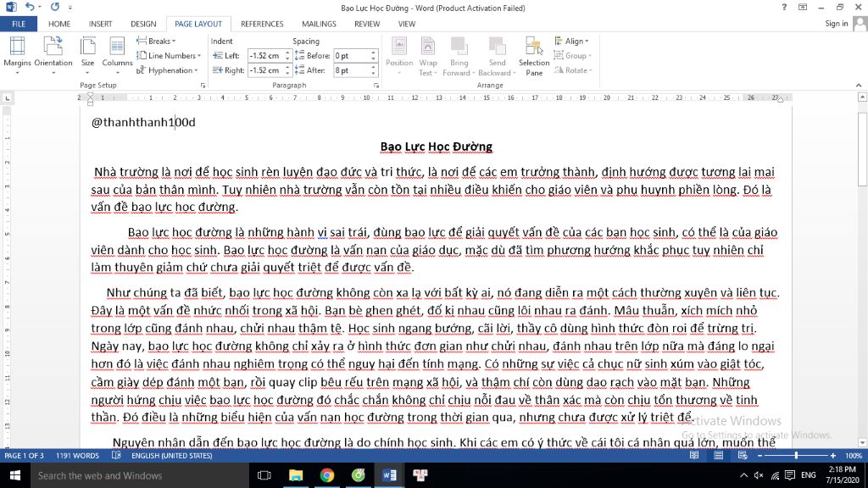This screenshot has width=868, height=488.
Task: Open the Paragraph dialog launcher
Action: coord(376,86)
